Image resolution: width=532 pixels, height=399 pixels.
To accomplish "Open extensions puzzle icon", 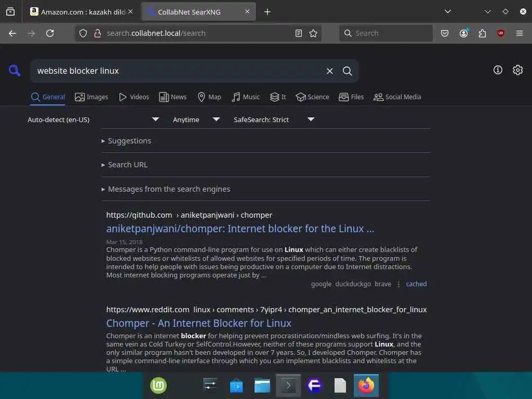I will (x=483, y=33).
